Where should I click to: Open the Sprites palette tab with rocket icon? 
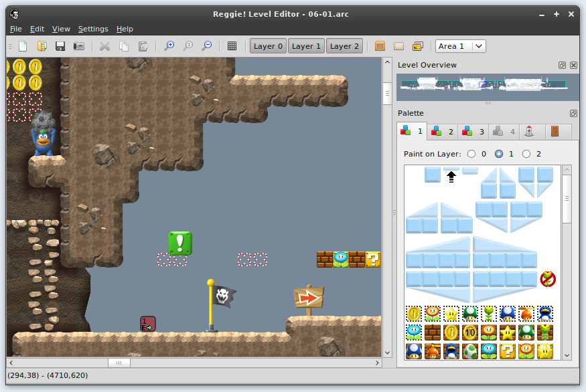click(529, 131)
